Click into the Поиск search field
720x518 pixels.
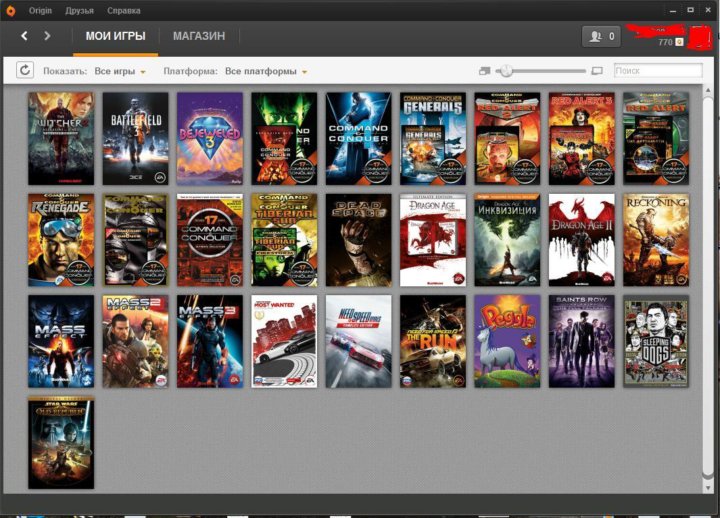coord(658,71)
